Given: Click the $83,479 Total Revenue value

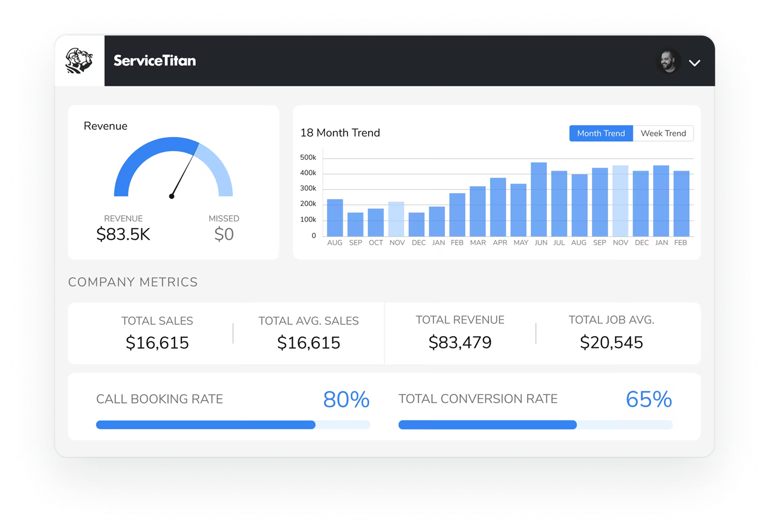Looking at the screenshot, I should [460, 342].
